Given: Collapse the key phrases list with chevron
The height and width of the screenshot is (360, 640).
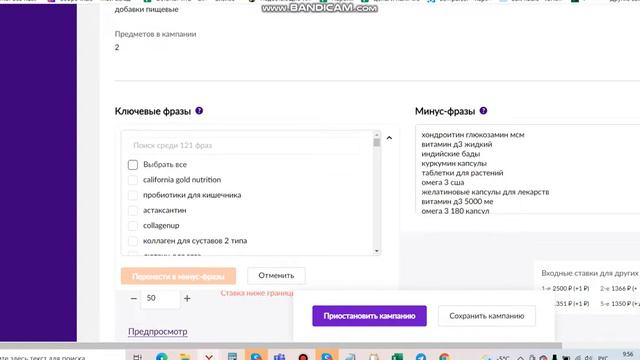Looking at the screenshot, I should coord(389,138).
